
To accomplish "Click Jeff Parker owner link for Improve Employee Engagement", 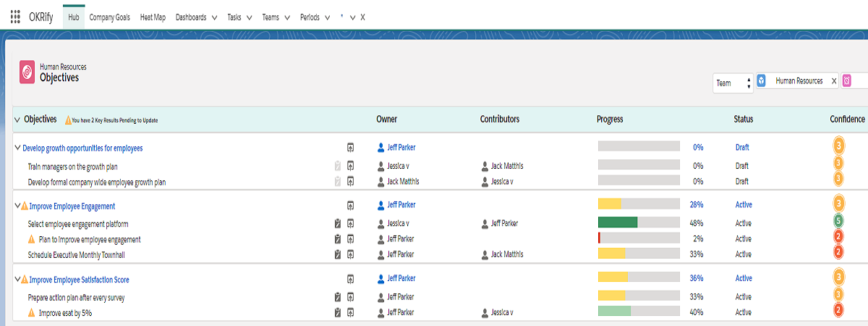I will (401, 205).
